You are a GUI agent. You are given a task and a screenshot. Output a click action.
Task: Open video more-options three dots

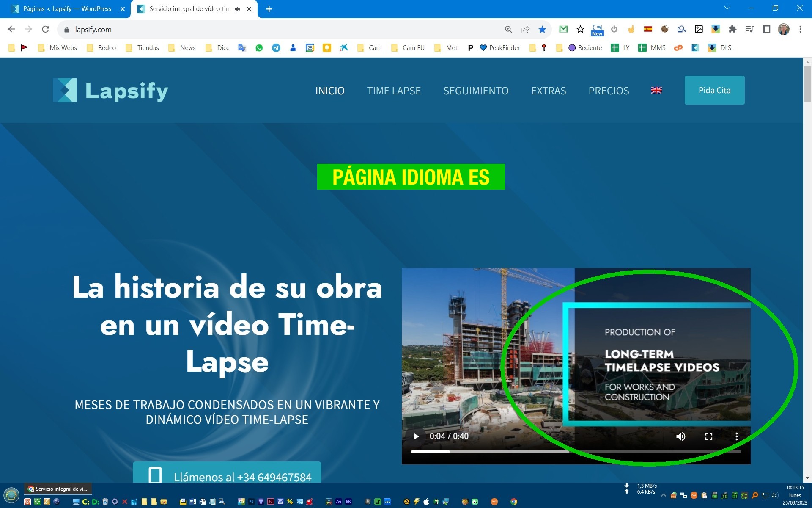point(737,436)
